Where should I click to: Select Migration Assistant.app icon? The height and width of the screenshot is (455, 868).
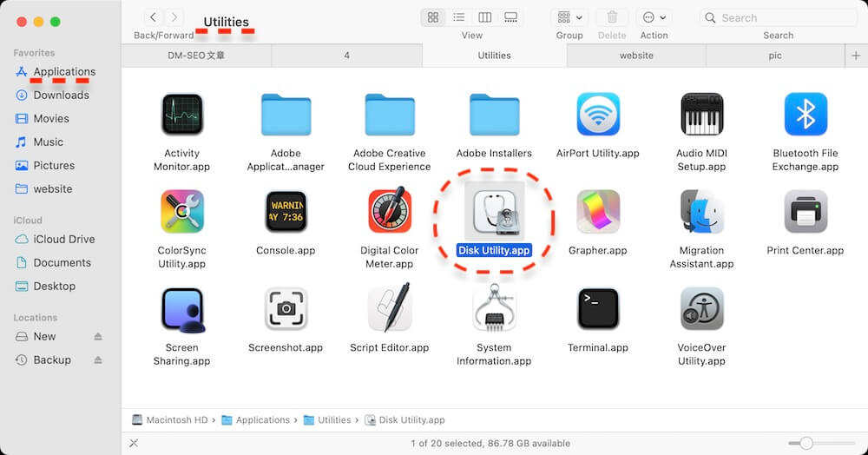pos(701,212)
